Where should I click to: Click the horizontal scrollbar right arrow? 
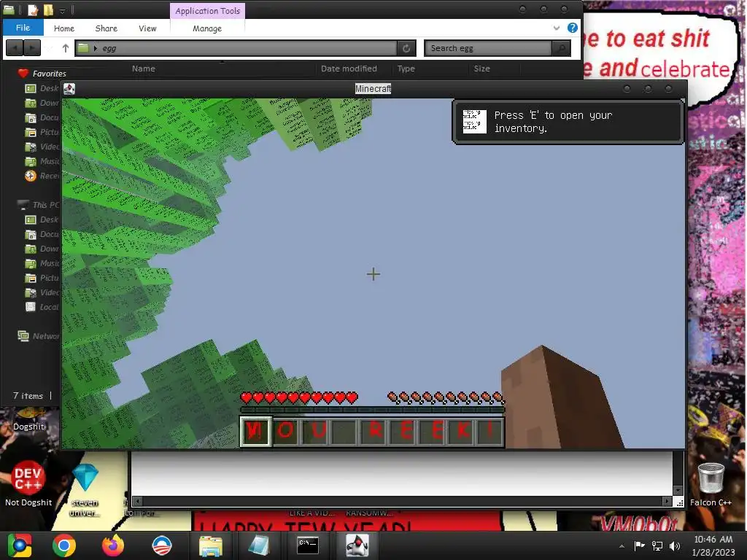point(667,501)
